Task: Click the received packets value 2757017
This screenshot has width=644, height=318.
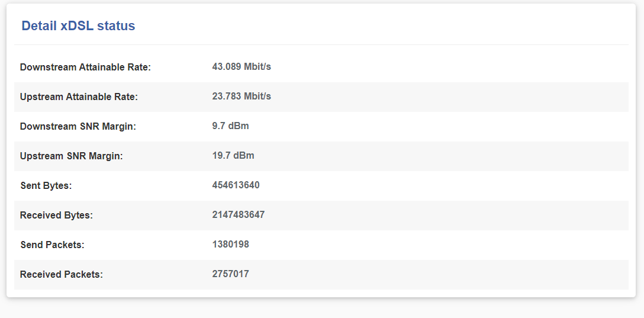Action: (x=230, y=274)
